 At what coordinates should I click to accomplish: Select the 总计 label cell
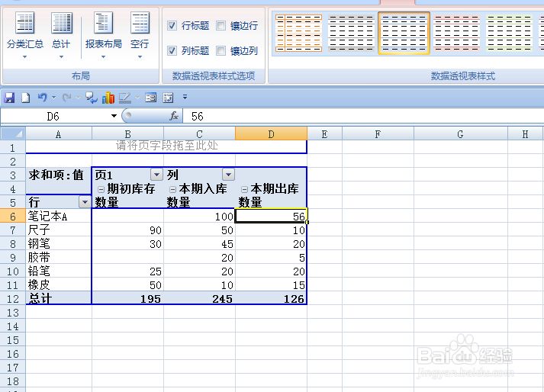[59, 299]
